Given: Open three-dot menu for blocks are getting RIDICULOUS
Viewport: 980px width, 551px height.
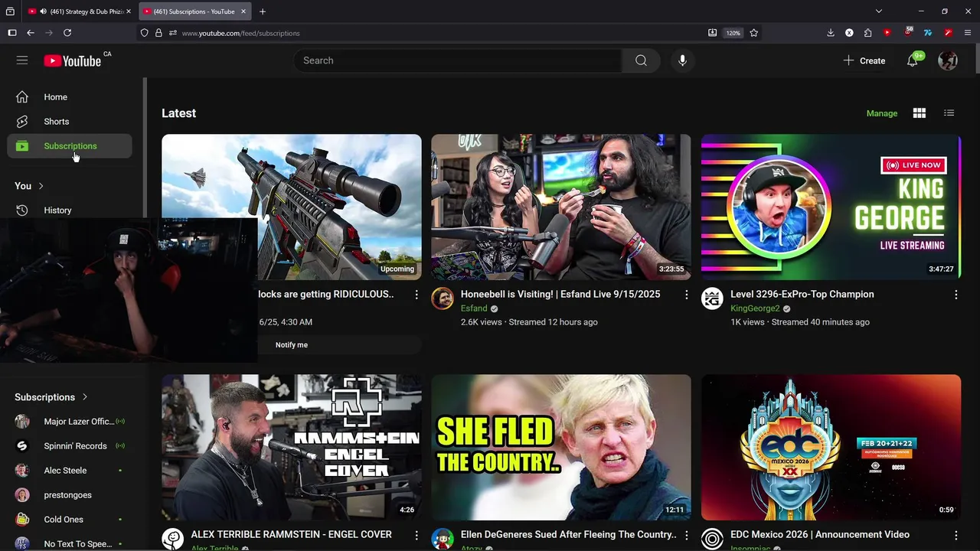Looking at the screenshot, I should tap(416, 295).
